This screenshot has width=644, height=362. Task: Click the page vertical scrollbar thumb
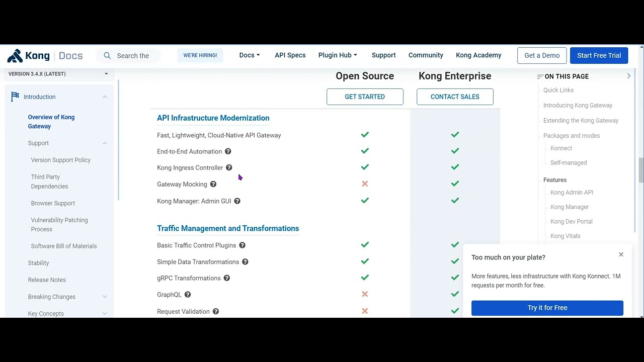pyautogui.click(x=641, y=170)
